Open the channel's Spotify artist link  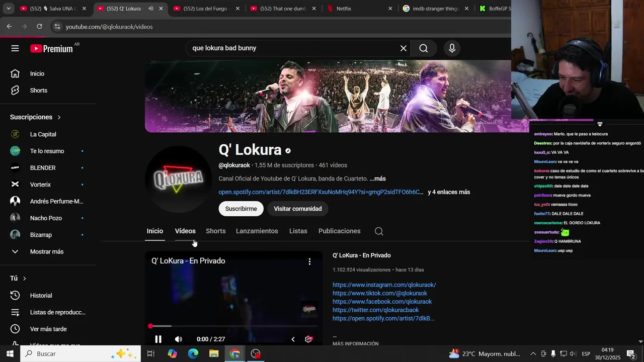(x=321, y=192)
